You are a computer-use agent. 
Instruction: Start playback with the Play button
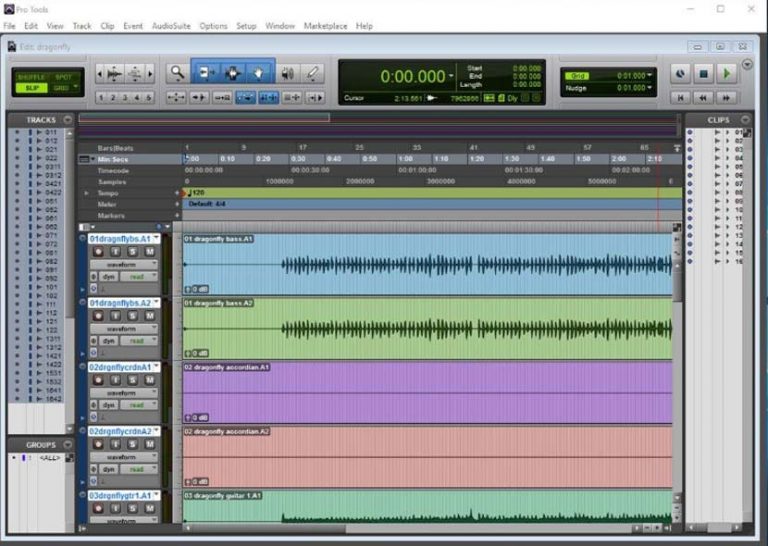click(x=726, y=74)
